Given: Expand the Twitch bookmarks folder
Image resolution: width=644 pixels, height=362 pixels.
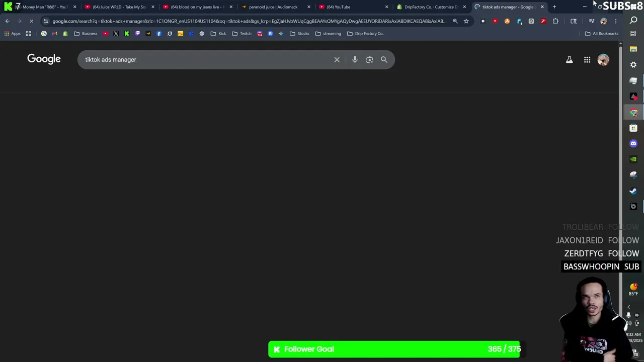Looking at the screenshot, I should coord(242,33).
